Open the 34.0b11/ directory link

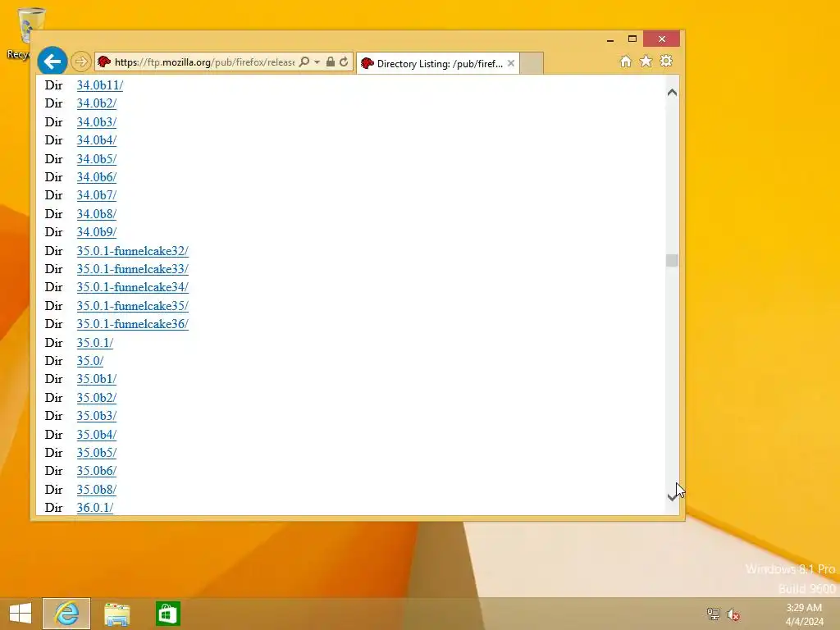coord(99,85)
